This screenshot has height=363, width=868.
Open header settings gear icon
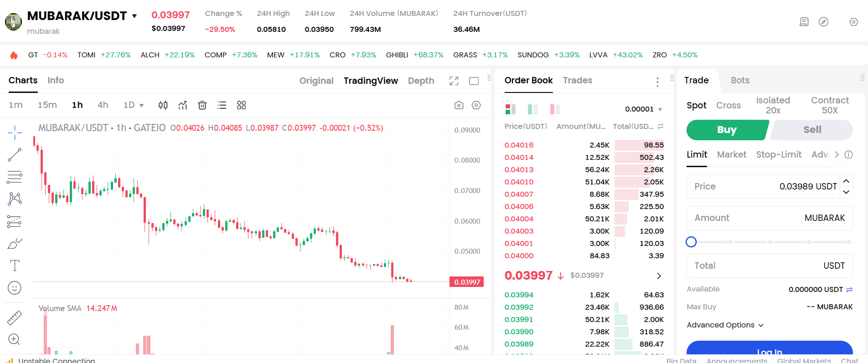pyautogui.click(x=854, y=22)
